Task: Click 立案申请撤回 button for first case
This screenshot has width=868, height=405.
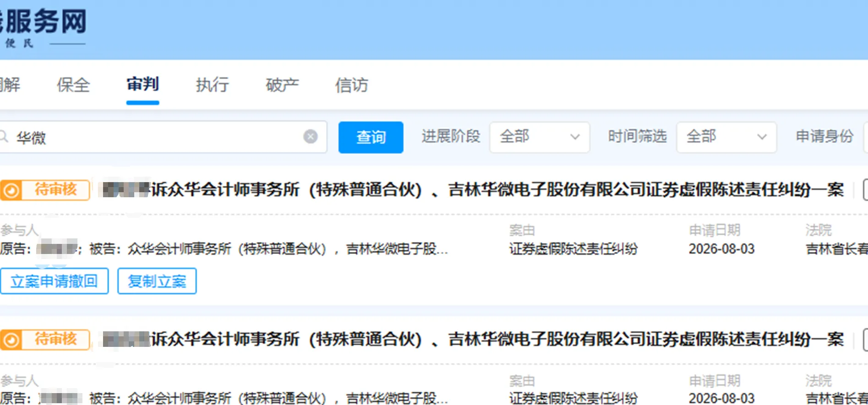Action: coord(54,281)
